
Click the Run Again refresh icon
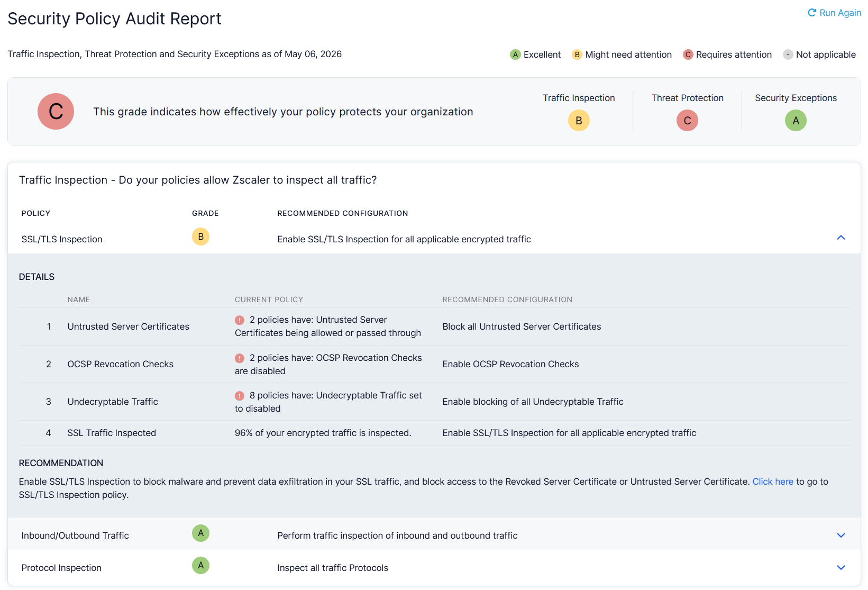pyautogui.click(x=812, y=13)
